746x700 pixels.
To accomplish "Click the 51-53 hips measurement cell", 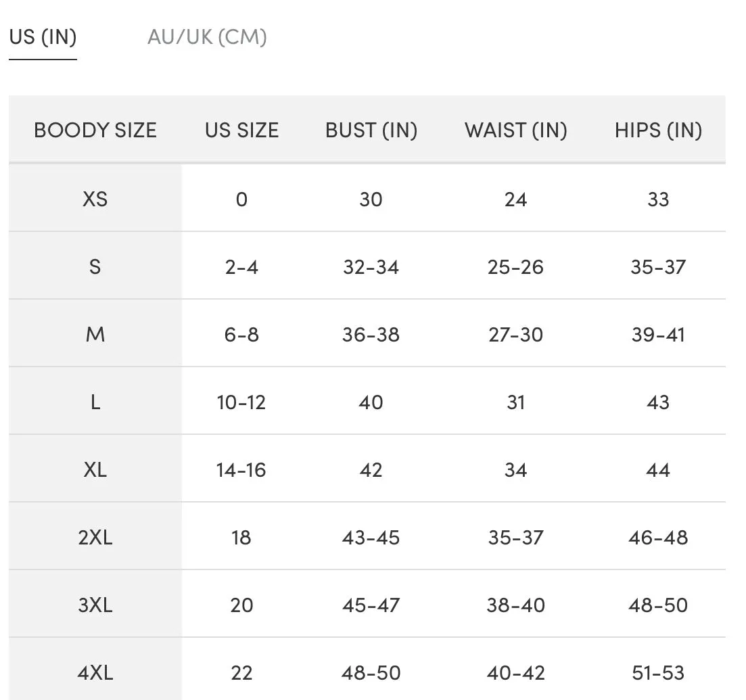I will coord(658,672).
